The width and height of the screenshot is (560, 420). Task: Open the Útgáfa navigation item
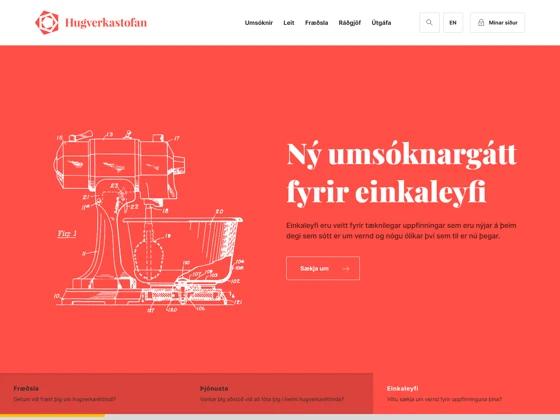click(381, 22)
